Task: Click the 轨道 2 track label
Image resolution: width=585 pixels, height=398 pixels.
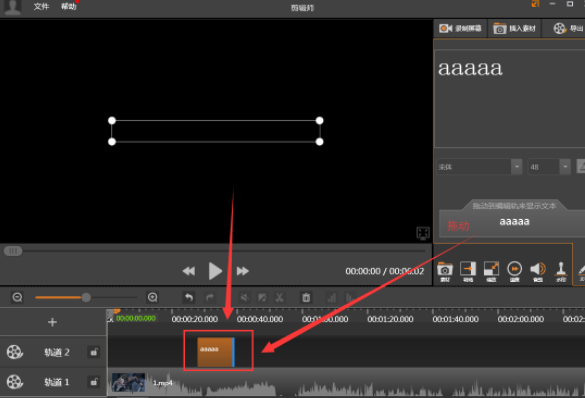Action: click(x=57, y=352)
